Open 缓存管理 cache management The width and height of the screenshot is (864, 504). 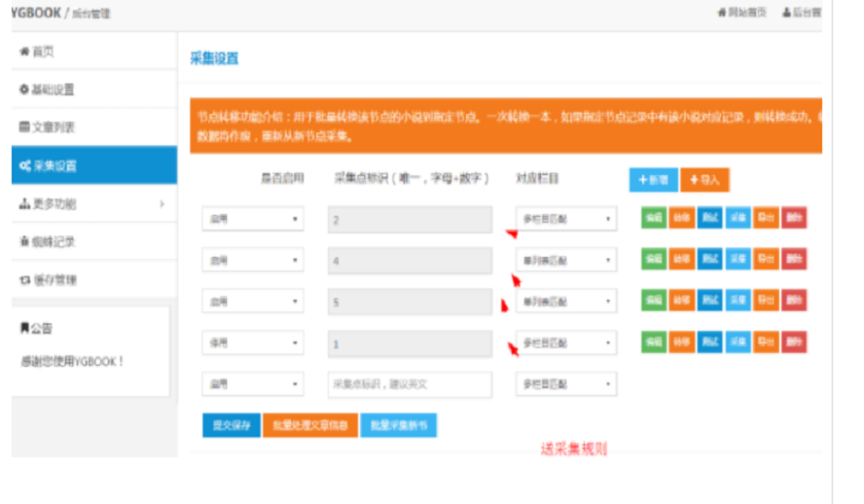point(49,280)
